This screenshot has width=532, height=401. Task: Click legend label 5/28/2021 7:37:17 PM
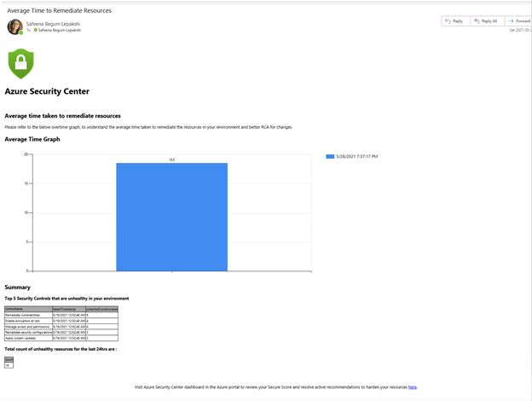356,156
